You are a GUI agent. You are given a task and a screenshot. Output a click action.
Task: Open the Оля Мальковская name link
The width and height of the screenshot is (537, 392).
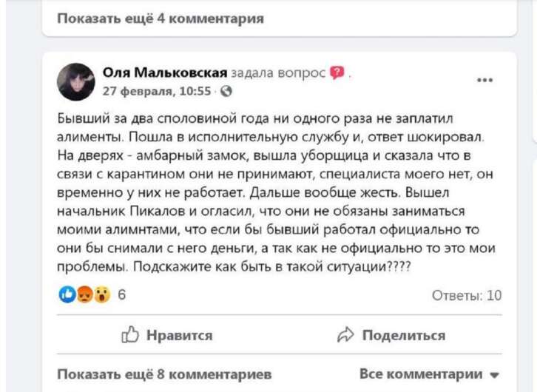point(163,72)
